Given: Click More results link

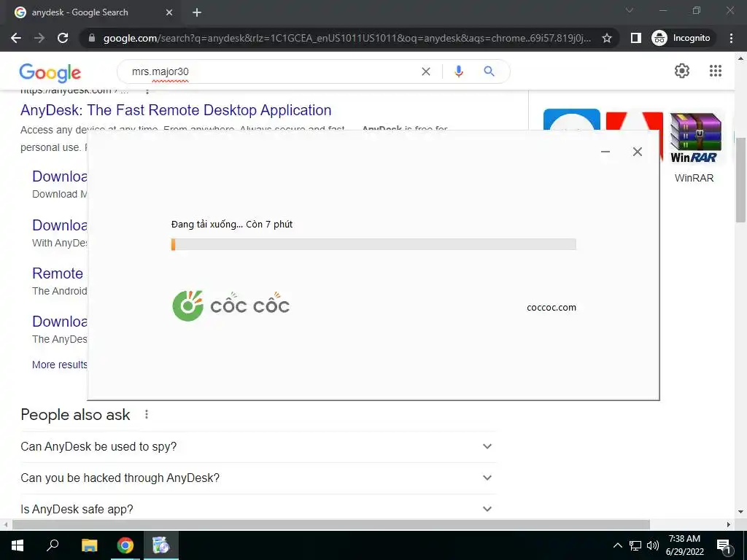Looking at the screenshot, I should [60, 365].
